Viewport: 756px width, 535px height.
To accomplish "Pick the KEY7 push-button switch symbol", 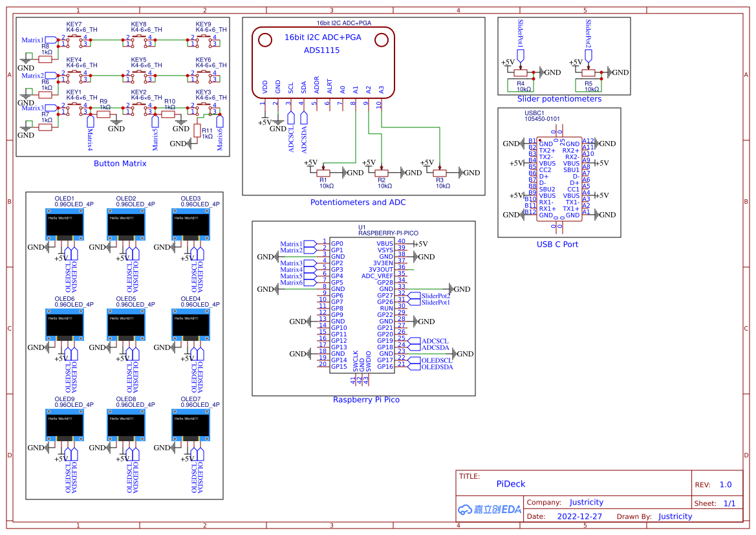I will coord(74,41).
